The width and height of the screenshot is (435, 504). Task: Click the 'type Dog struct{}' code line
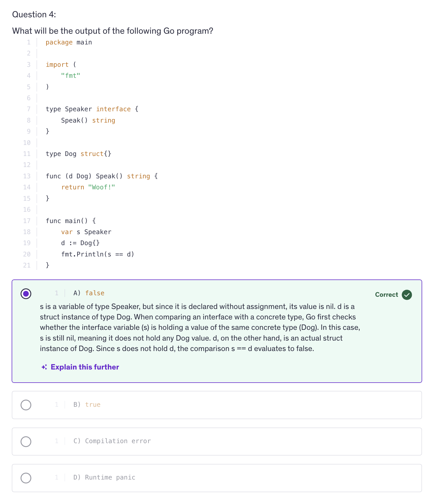click(x=78, y=154)
